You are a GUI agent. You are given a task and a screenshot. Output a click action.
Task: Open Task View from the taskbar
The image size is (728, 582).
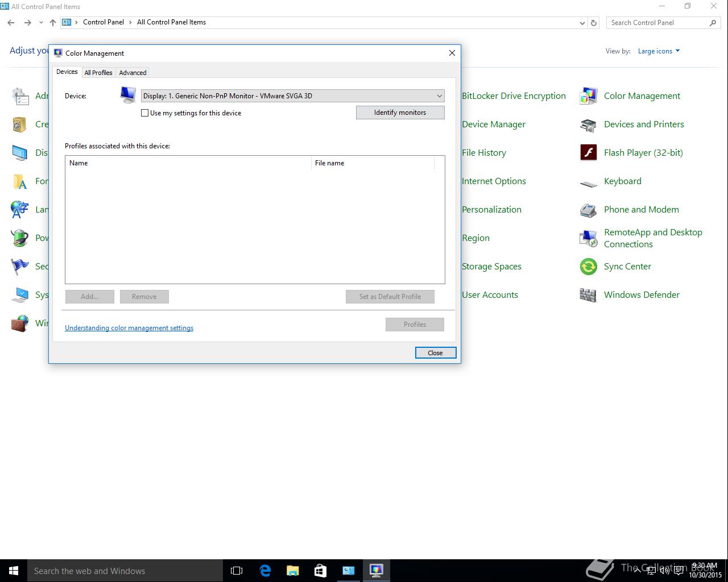237,571
